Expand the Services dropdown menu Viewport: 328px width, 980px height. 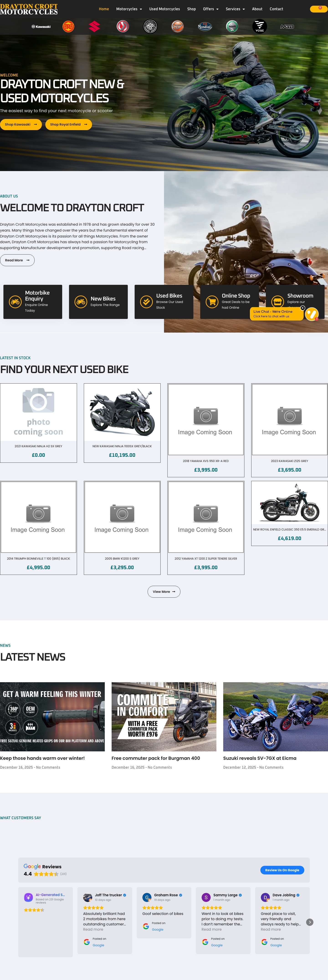[235, 9]
